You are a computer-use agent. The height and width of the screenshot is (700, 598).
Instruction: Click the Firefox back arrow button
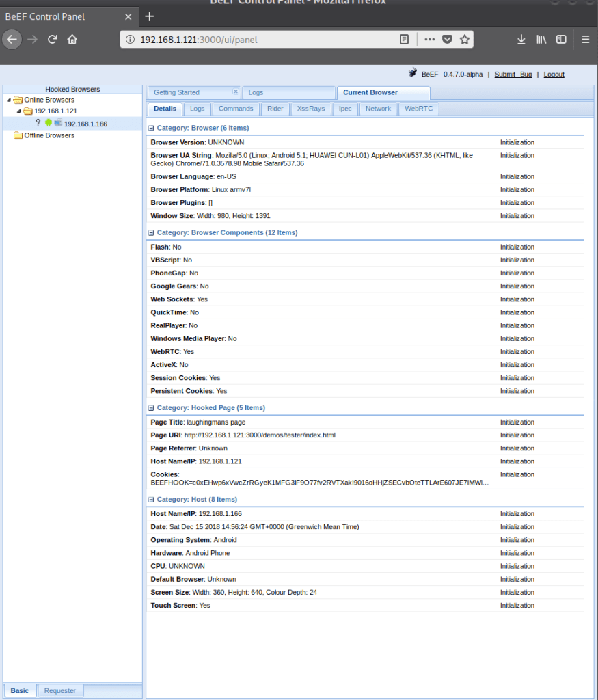click(x=11, y=40)
